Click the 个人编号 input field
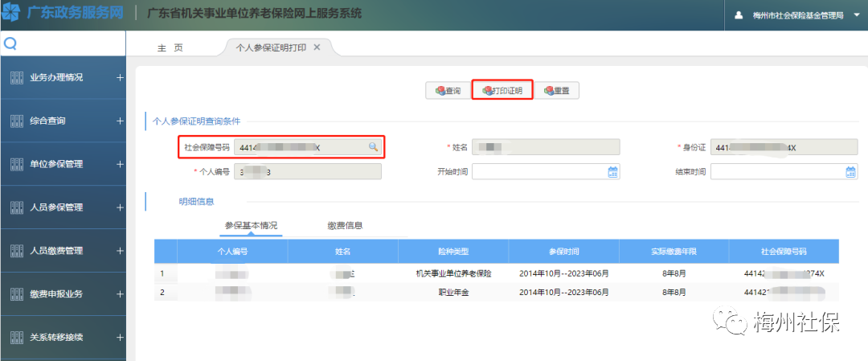This screenshot has width=868, height=361. 308,171
